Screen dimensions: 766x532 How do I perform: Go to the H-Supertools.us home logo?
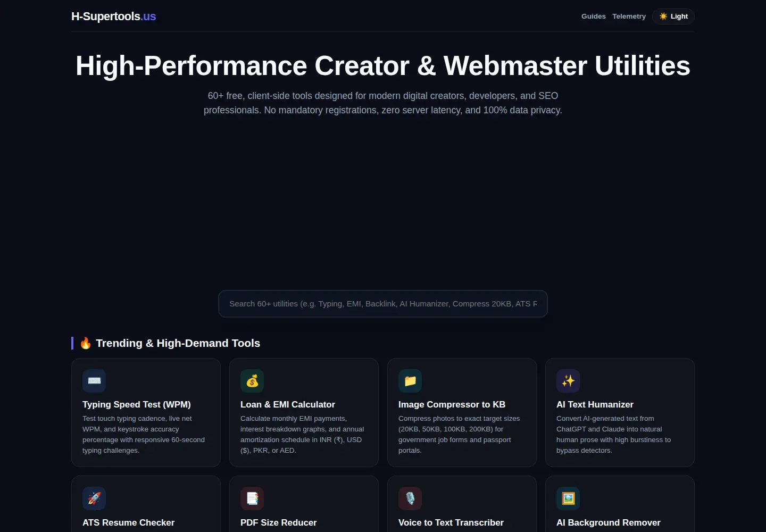pos(113,16)
